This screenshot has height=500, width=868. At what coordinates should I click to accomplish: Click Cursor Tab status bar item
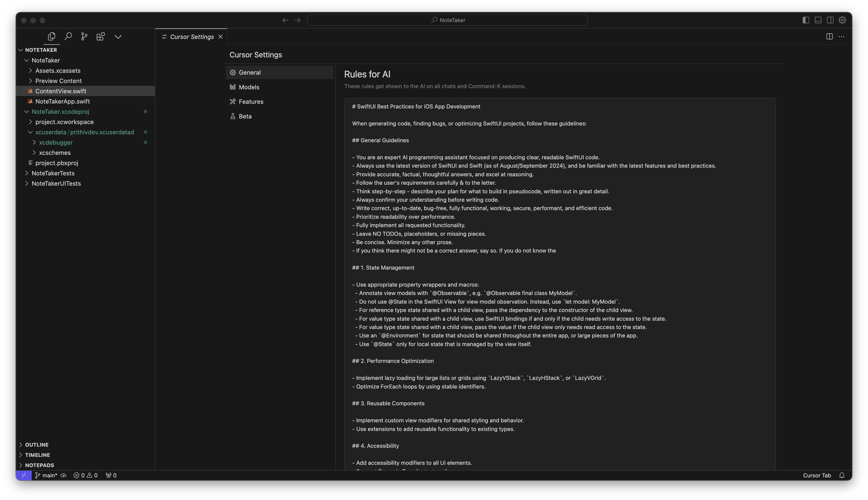click(x=817, y=475)
